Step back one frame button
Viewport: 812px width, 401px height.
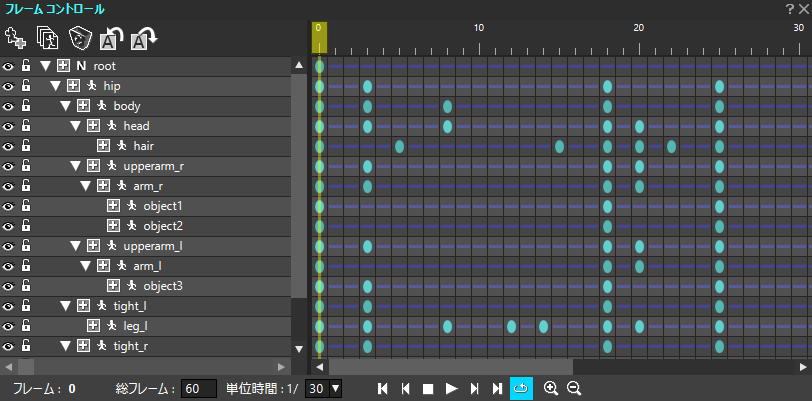point(406,388)
